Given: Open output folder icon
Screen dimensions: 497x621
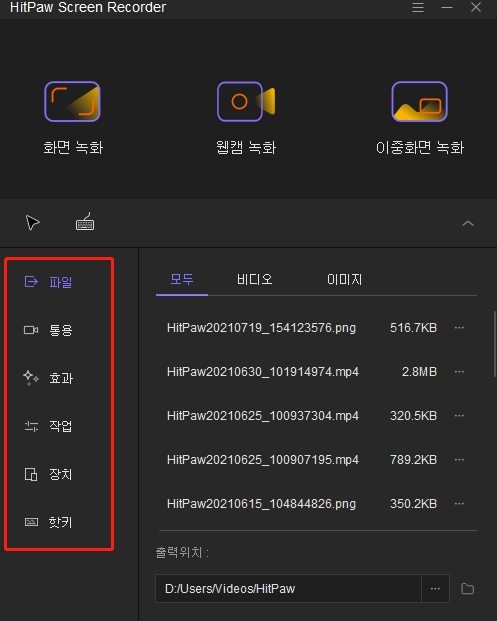Looking at the screenshot, I should (468, 589).
